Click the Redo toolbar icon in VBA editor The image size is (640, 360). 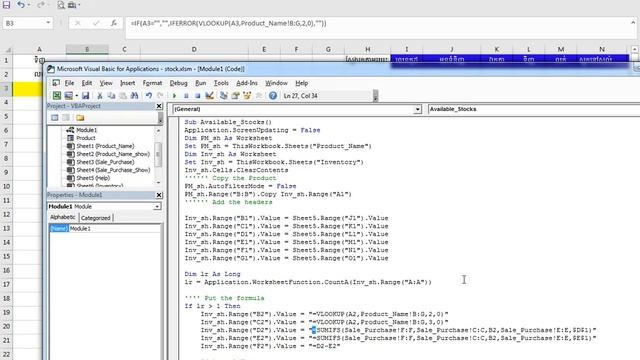[x=160, y=96]
